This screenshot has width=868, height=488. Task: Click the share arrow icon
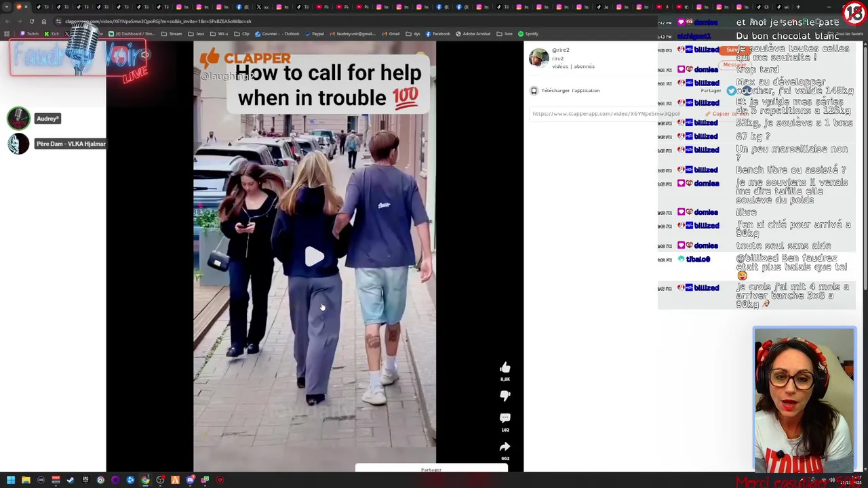pyautogui.click(x=505, y=447)
